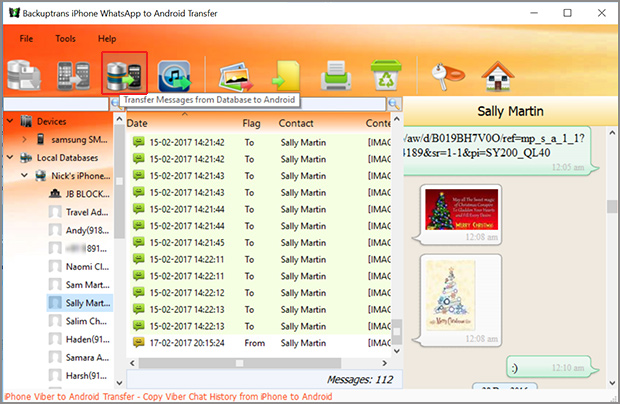Open the Help menu
Viewport: 620px width, 404px height.
[x=107, y=39]
